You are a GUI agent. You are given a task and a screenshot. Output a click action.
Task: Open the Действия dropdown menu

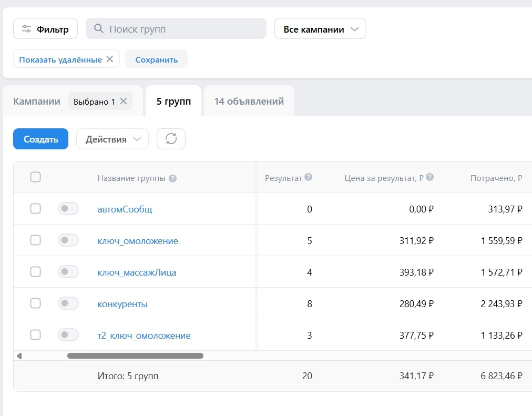pos(112,139)
